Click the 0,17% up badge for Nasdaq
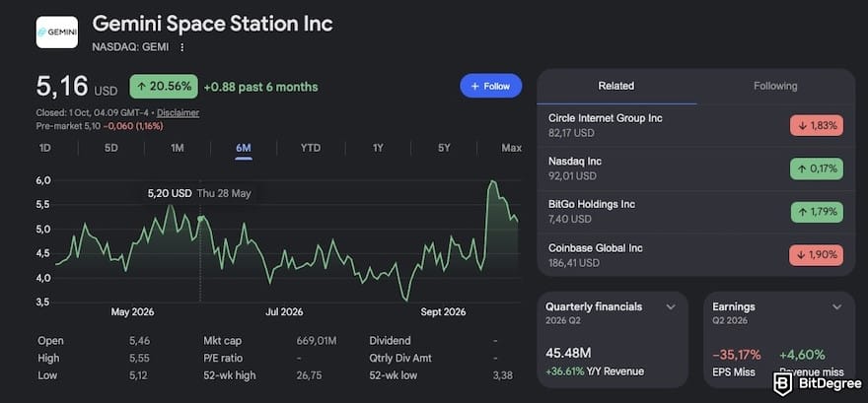This screenshot has width=868, height=403. pos(817,168)
